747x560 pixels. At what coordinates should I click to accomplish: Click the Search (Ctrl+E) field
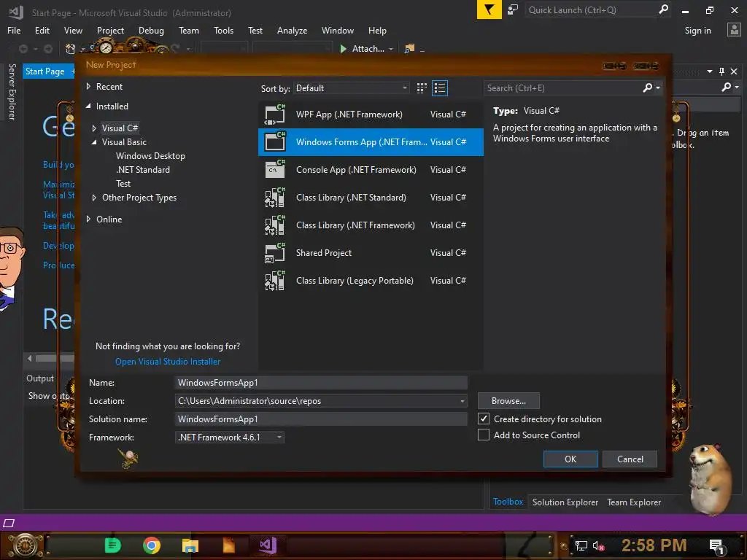point(563,88)
